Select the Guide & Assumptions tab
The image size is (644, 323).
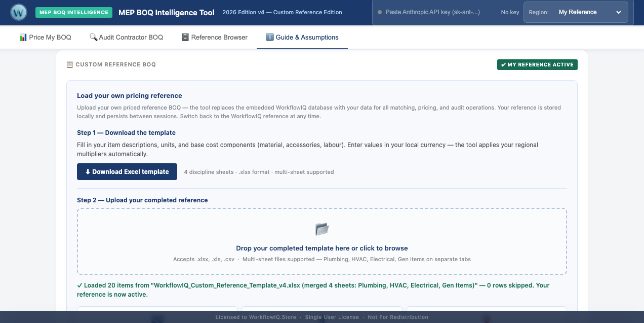pyautogui.click(x=302, y=37)
